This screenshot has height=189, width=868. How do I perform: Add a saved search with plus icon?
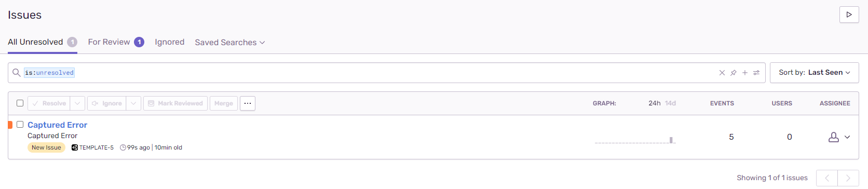(x=744, y=73)
